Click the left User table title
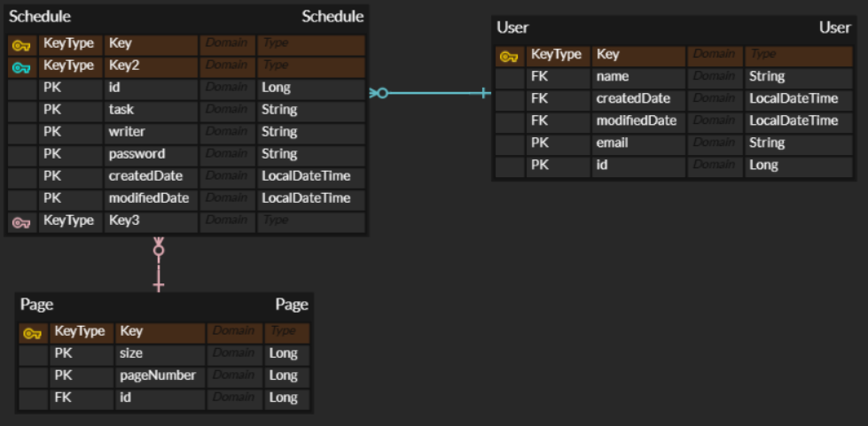This screenshot has height=426, width=868. point(512,27)
